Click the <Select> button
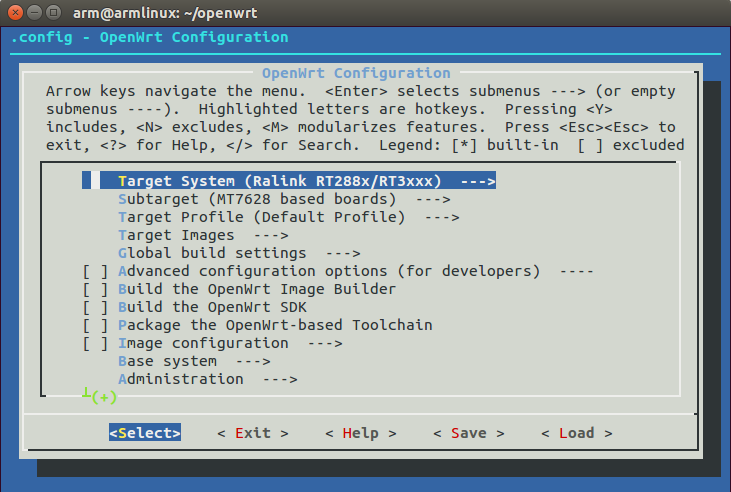 click(x=145, y=433)
